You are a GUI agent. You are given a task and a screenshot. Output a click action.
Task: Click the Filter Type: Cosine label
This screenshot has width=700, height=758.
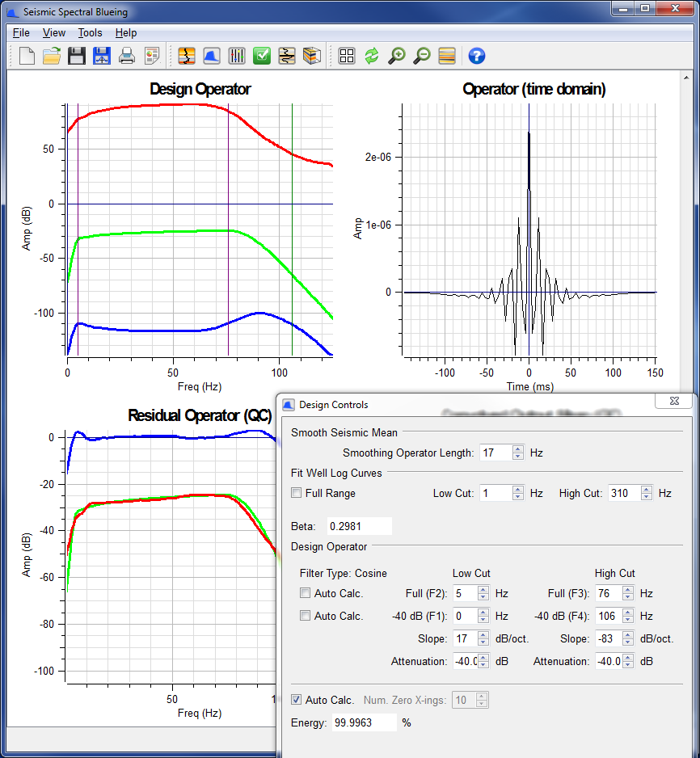[344, 573]
